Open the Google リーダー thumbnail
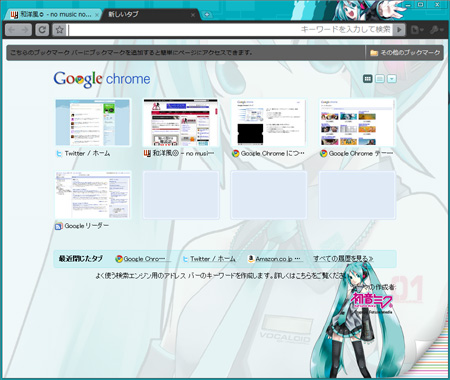Screen dimensions: 450x380 click(x=93, y=195)
